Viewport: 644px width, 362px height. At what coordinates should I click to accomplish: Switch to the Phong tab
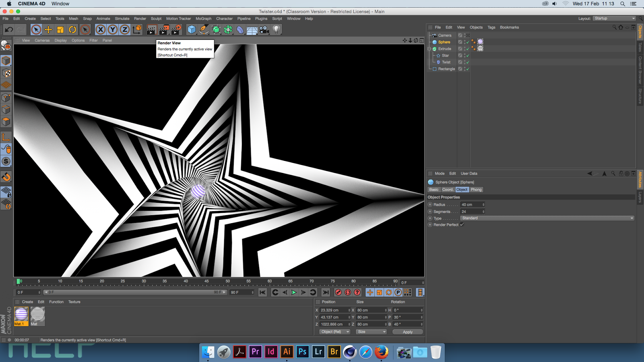tap(476, 189)
